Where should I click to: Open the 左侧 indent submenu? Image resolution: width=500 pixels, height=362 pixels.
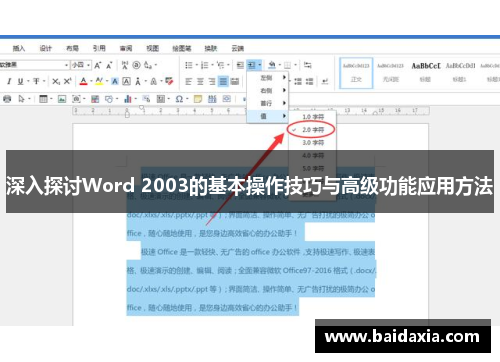click(x=268, y=78)
